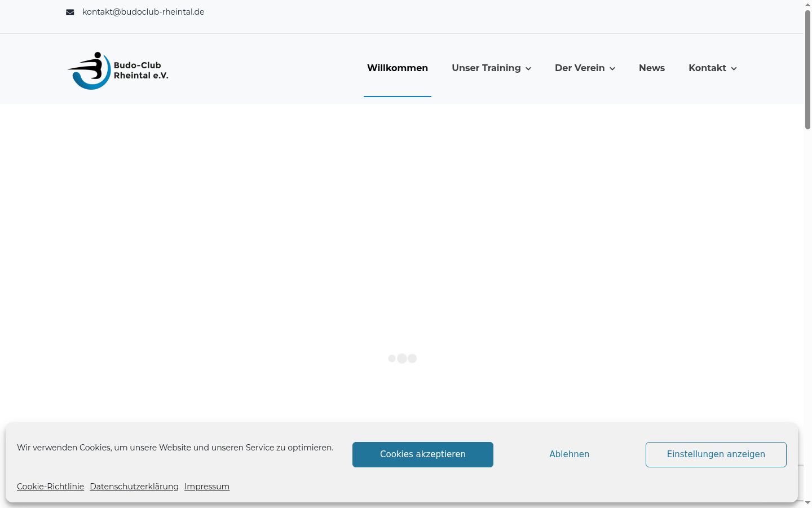Open the Datenschutzerklärung link
Image resolution: width=812 pixels, height=508 pixels.
click(x=134, y=487)
